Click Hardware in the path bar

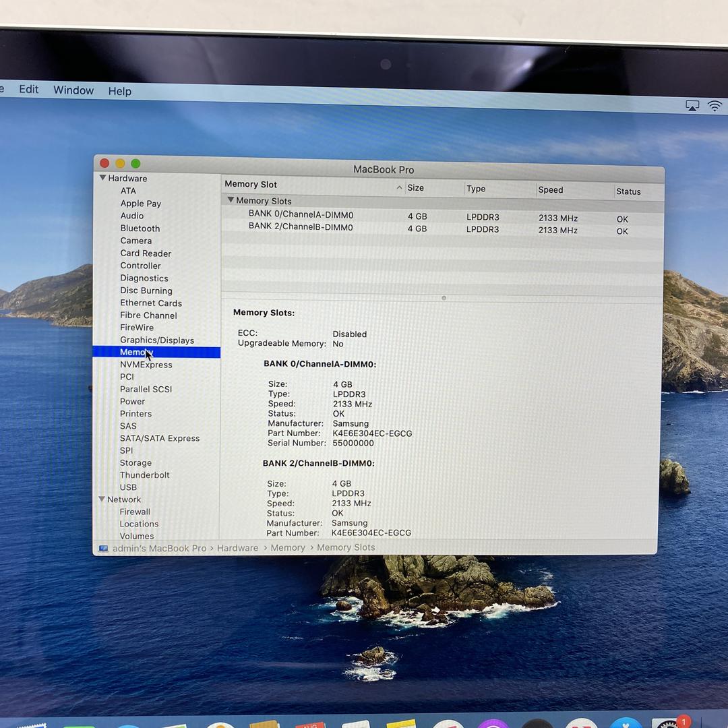click(237, 548)
